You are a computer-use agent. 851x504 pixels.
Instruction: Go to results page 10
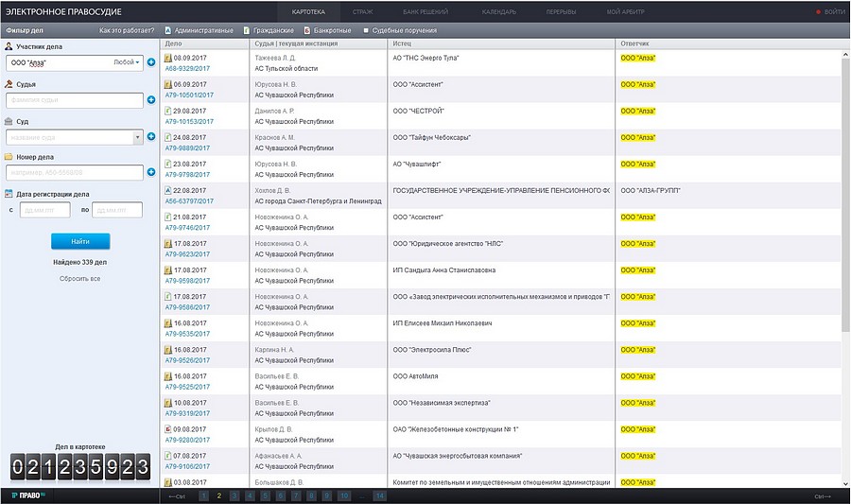click(x=344, y=495)
